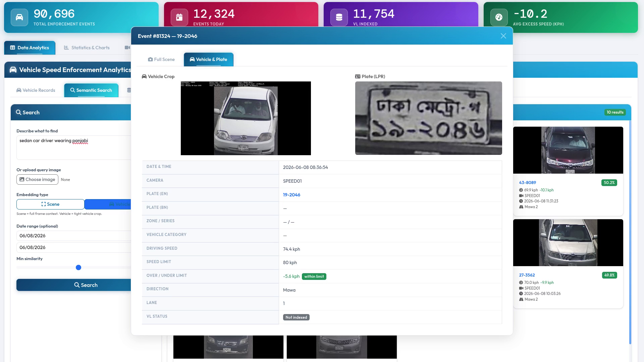644x362 pixels.
Task: Switch to the Full Scene tab
Action: (x=161, y=59)
